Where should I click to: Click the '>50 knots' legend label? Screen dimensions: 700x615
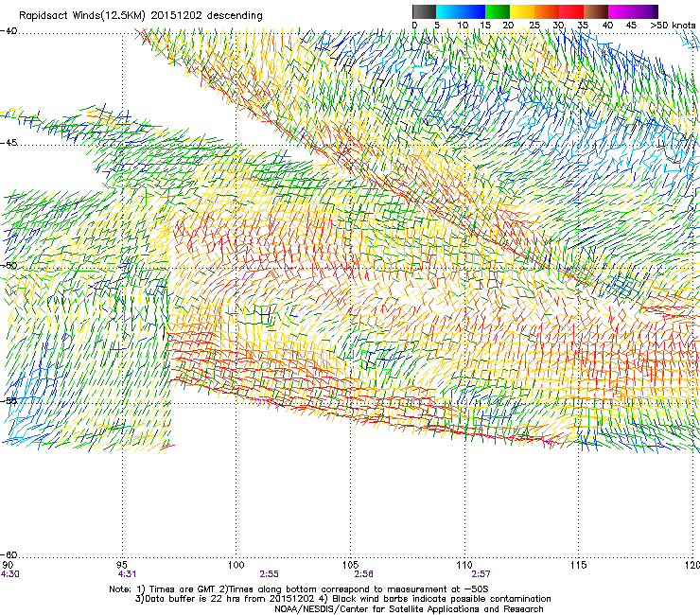(x=673, y=26)
